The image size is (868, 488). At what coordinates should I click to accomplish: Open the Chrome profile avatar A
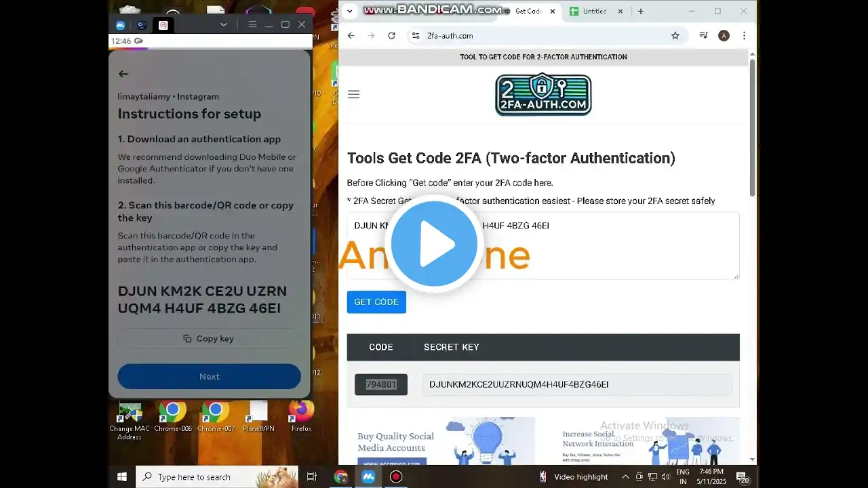point(724,36)
